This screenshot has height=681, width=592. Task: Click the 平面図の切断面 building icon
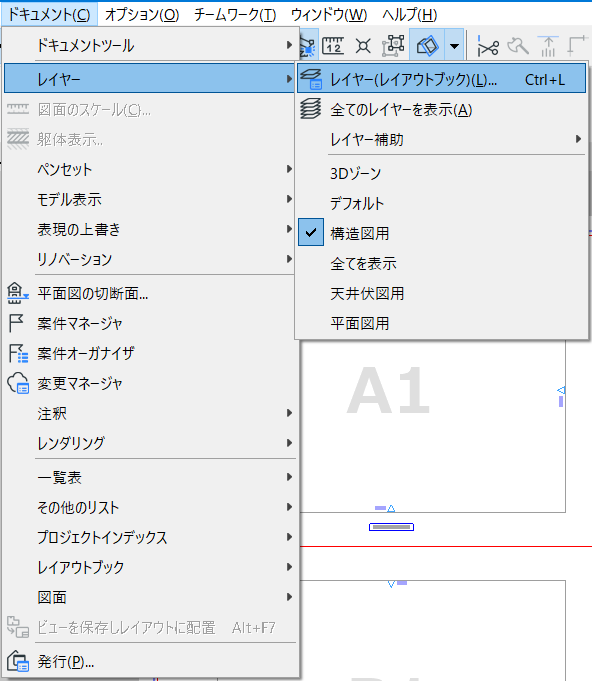[18, 293]
